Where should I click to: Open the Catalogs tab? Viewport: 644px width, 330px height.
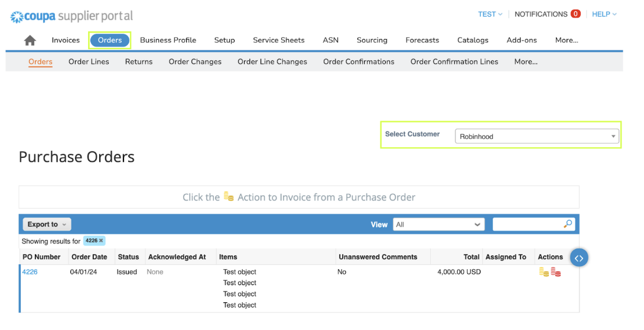[473, 40]
